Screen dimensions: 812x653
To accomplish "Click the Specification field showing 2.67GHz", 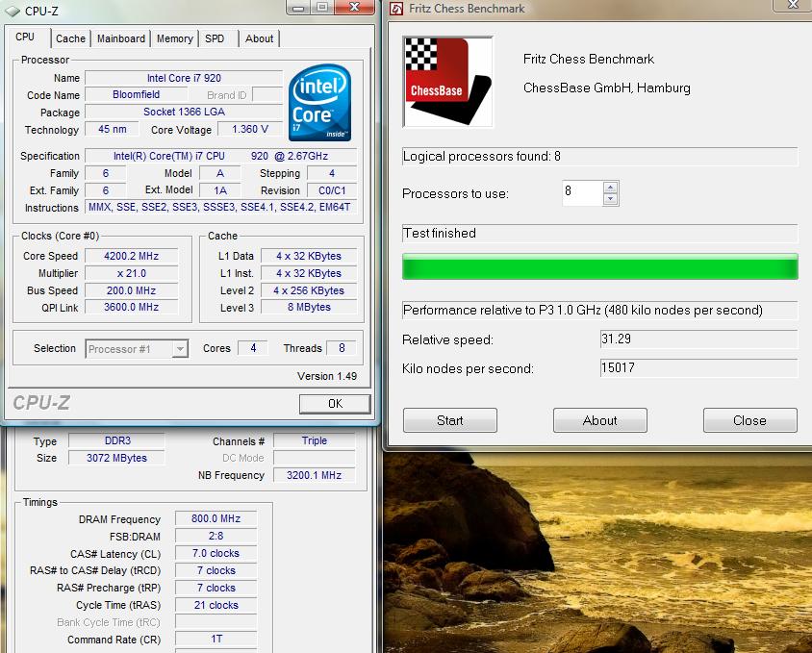I will [x=220, y=156].
